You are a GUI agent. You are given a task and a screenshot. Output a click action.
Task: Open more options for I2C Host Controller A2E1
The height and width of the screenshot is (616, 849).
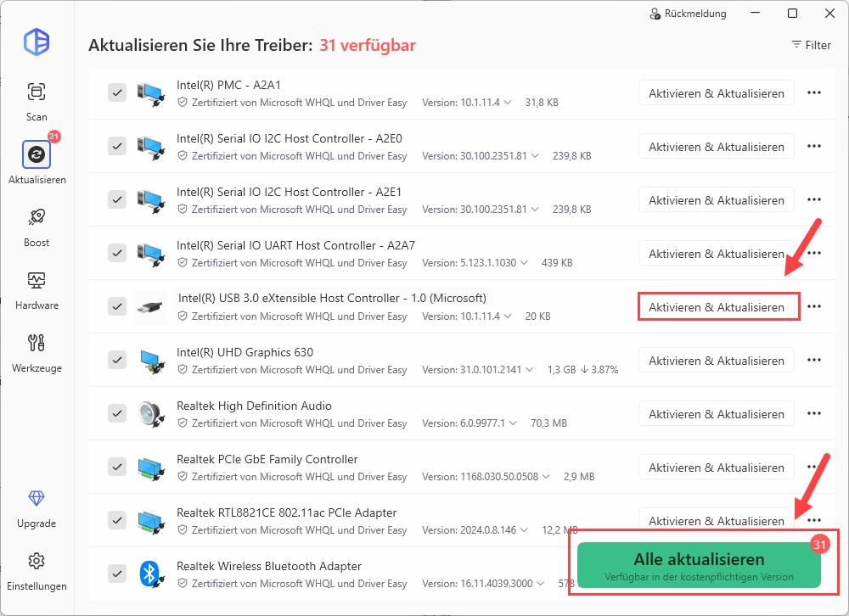click(814, 199)
